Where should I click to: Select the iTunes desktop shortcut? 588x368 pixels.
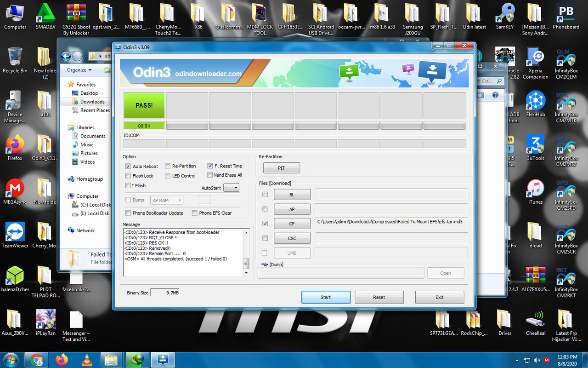coord(535,192)
